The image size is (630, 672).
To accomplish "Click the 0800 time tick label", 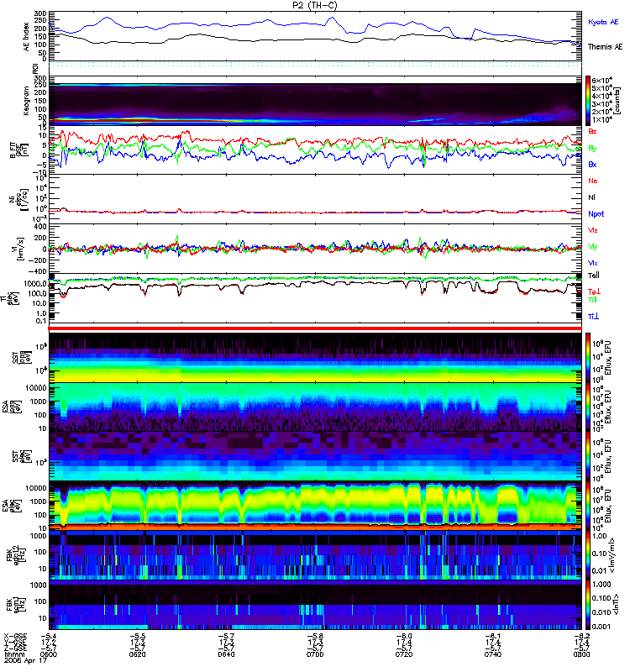I will pos(581,654).
